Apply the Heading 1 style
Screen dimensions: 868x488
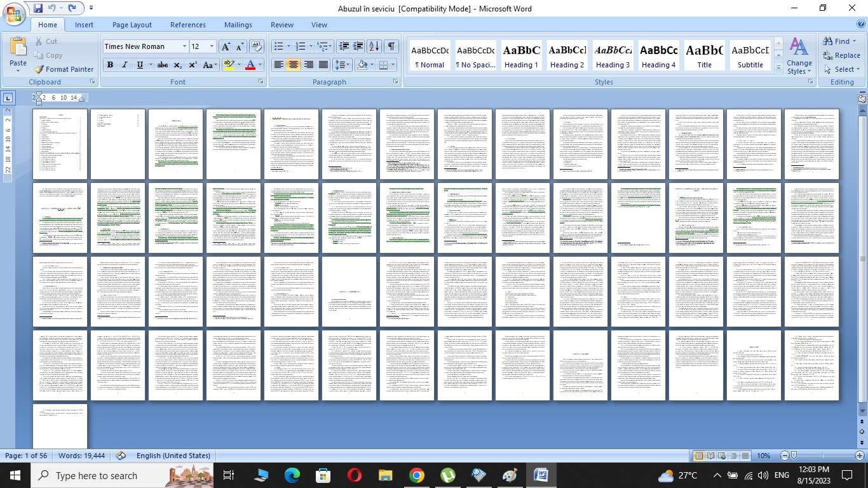521,56
